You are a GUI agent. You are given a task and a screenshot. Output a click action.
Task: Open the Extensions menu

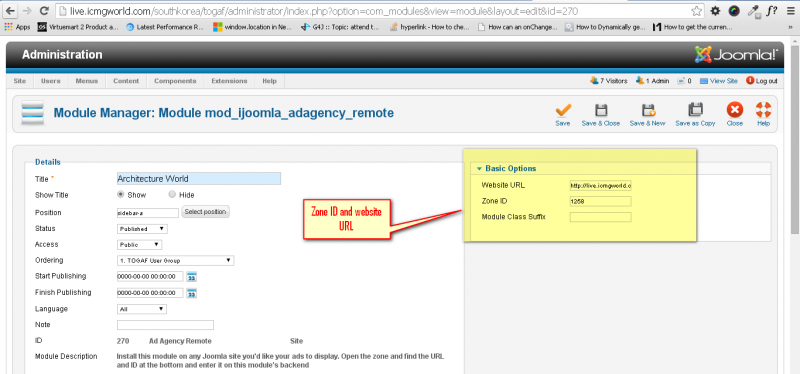(x=229, y=81)
